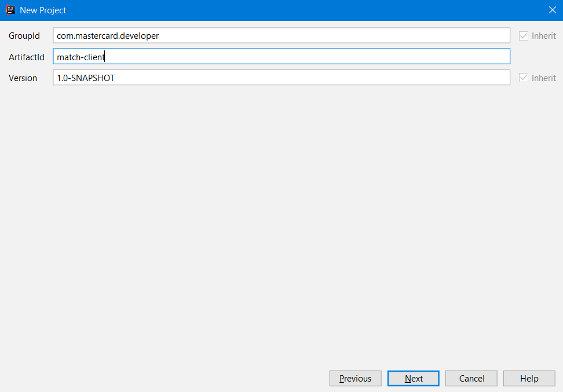This screenshot has width=563, height=392.
Task: Toggle the Inherit checkbox beside GroupId
Action: pyautogui.click(x=524, y=36)
